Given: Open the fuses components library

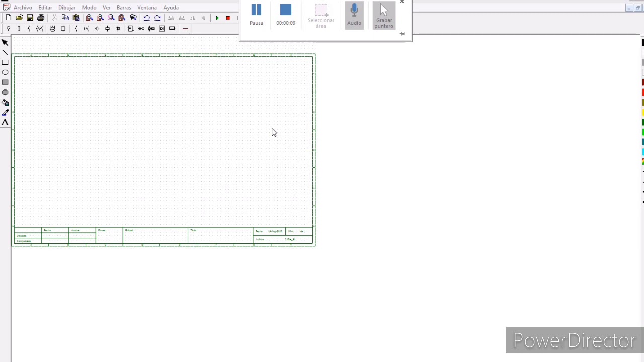Looking at the screenshot, I should 19,29.
